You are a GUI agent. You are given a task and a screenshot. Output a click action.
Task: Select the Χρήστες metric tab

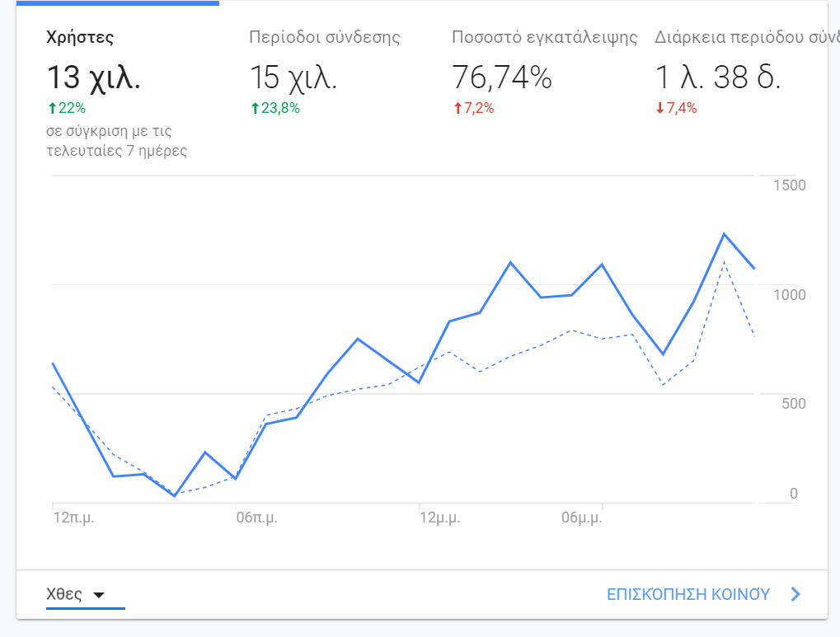pos(80,38)
